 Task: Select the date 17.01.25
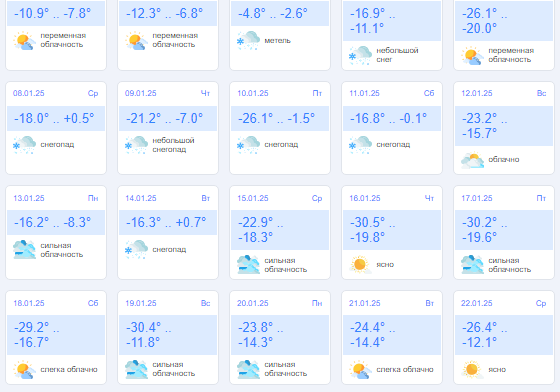[477, 198]
